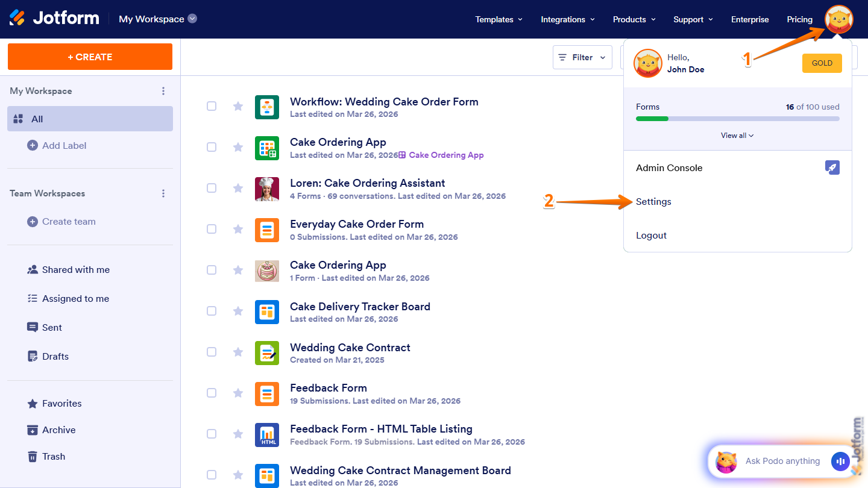Viewport: 868px width, 488px height.
Task: Tick the Wedding Cake Contract checkbox
Action: (x=212, y=352)
